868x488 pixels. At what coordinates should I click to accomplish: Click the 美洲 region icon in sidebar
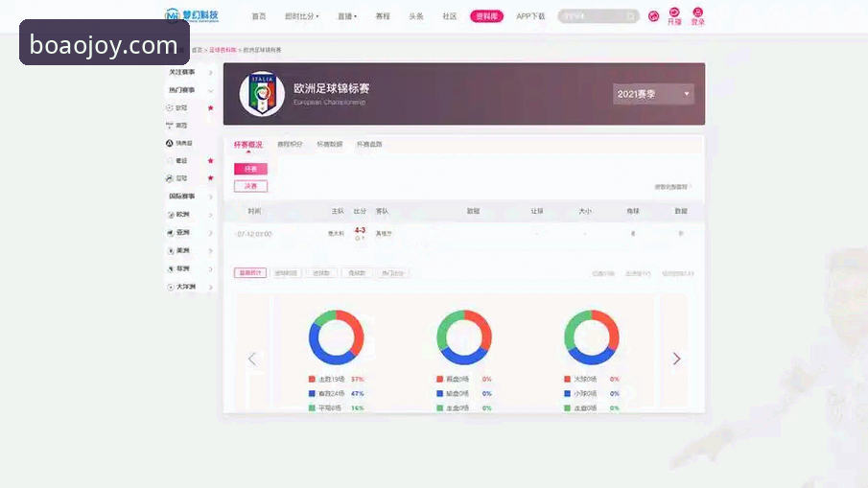click(x=171, y=250)
